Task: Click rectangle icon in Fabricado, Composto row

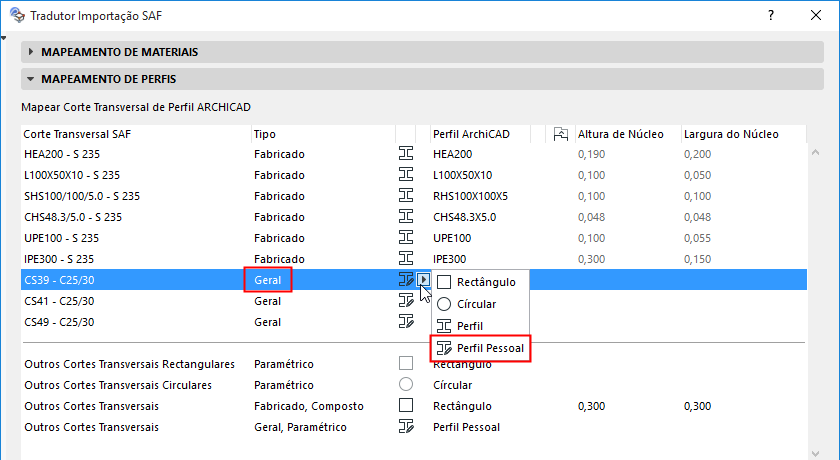Action: tap(406, 405)
